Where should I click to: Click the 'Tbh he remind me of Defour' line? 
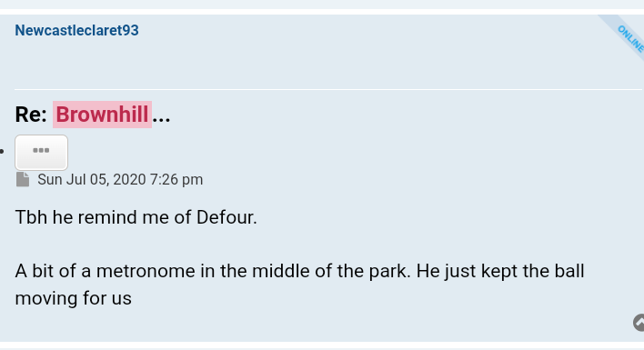(136, 217)
